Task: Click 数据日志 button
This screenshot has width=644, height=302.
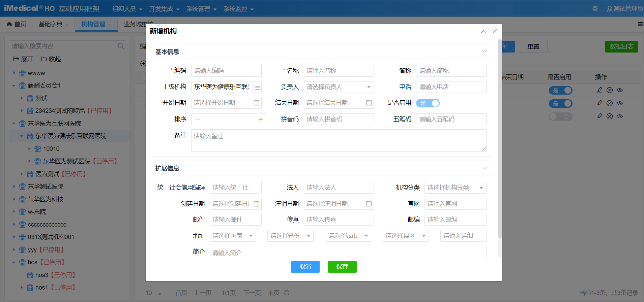Action: pos(621,46)
